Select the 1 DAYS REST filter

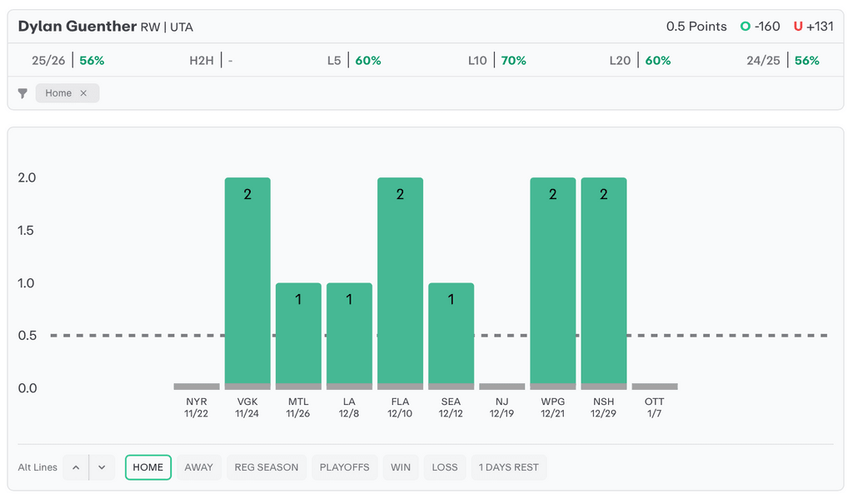point(508,467)
